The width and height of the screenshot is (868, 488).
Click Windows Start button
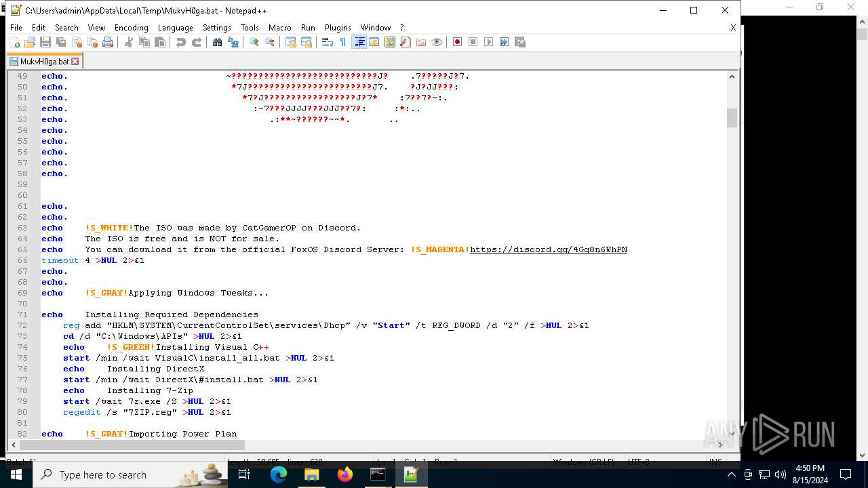pos(16,474)
